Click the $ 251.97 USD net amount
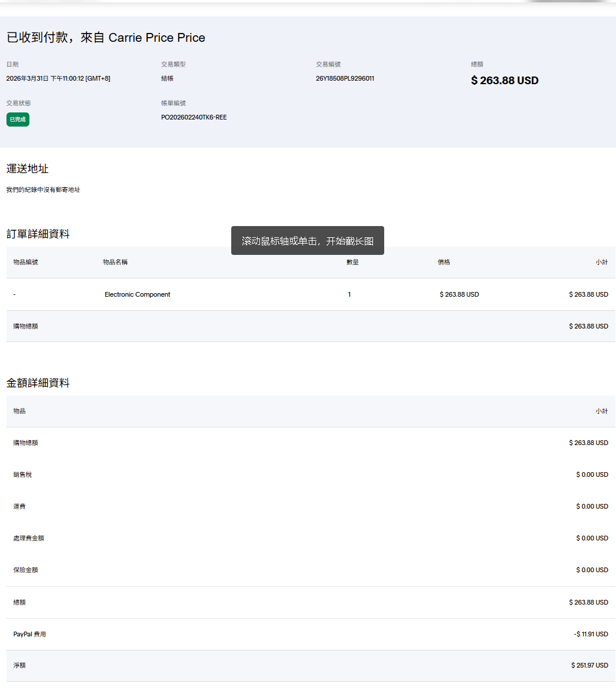Screen dimensions: 616x697 [590, 665]
